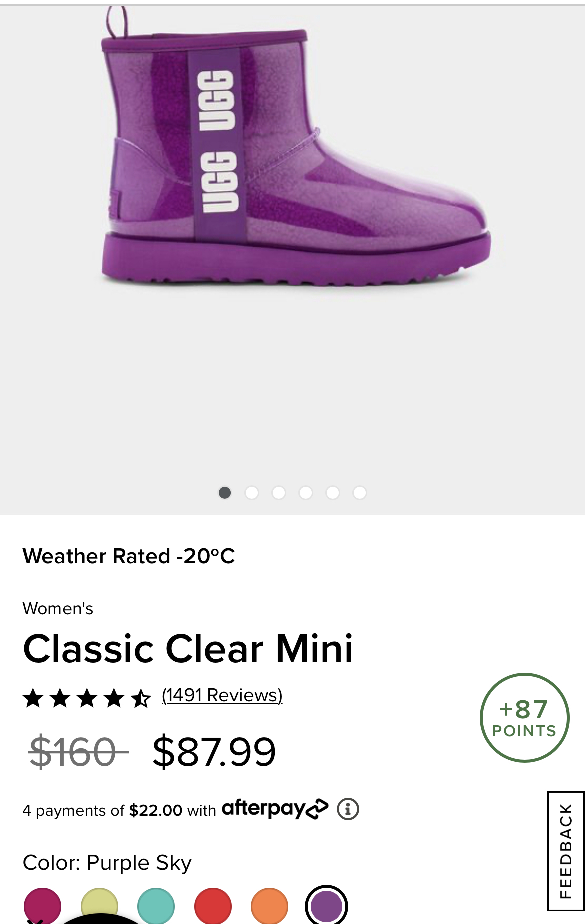Go to the last carousel dot
Screen dimensions: 585x924
[x=360, y=493]
